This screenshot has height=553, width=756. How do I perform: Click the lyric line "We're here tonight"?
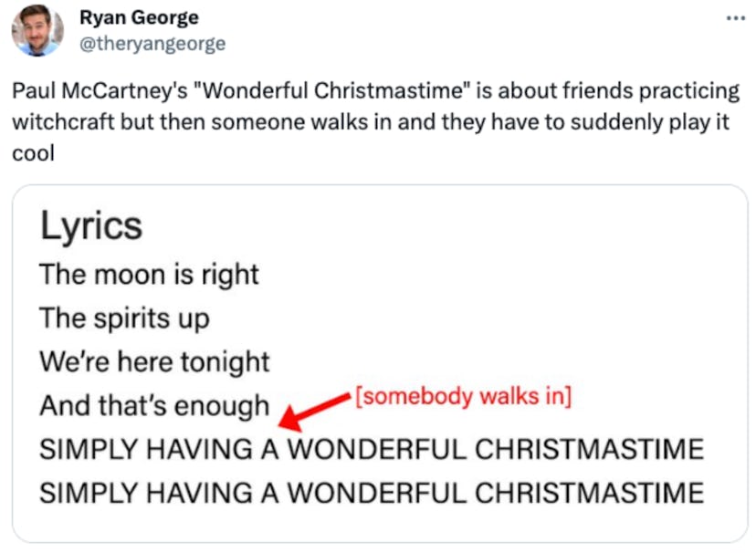154,361
